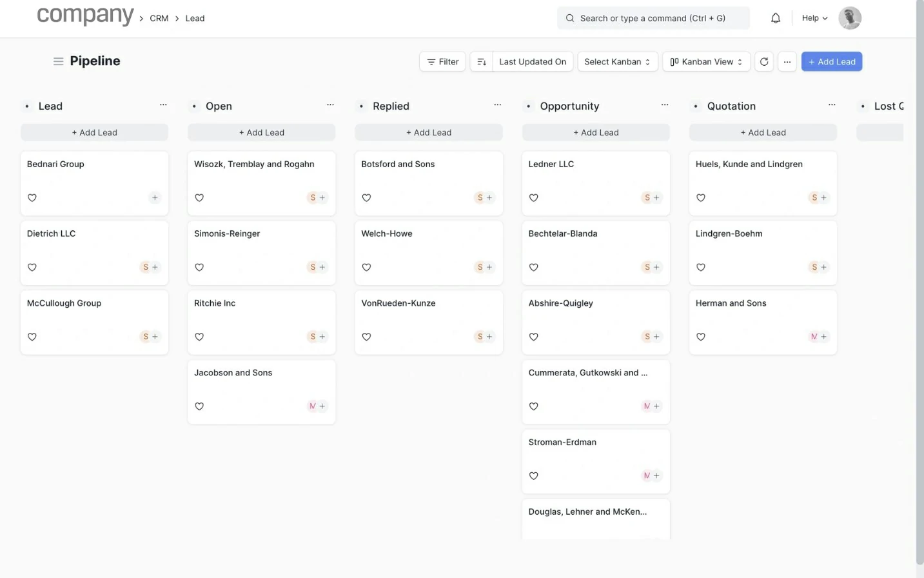The image size is (924, 578).
Task: Toggle the sidebar hamburger menu icon
Action: [x=58, y=61]
